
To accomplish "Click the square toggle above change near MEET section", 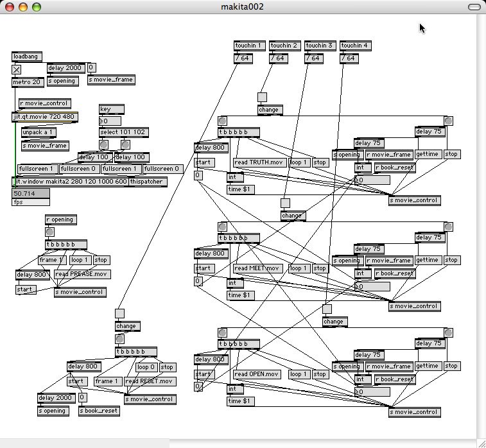I will [286, 203].
